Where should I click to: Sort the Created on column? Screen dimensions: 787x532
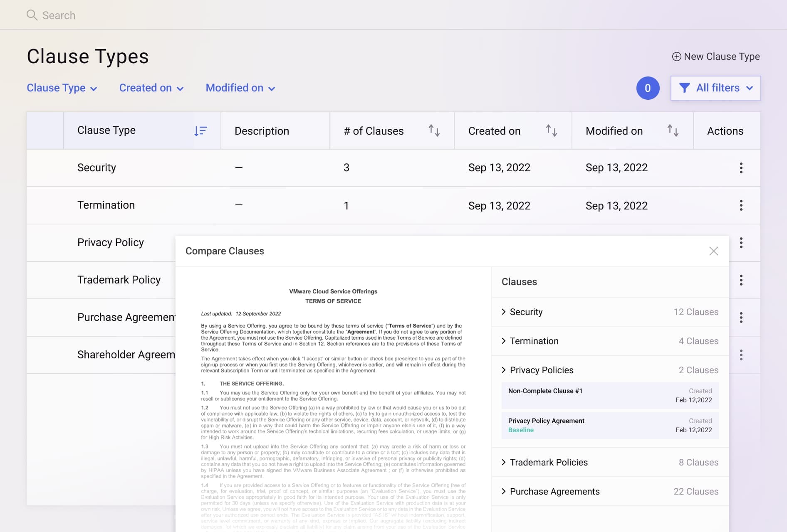[551, 131]
